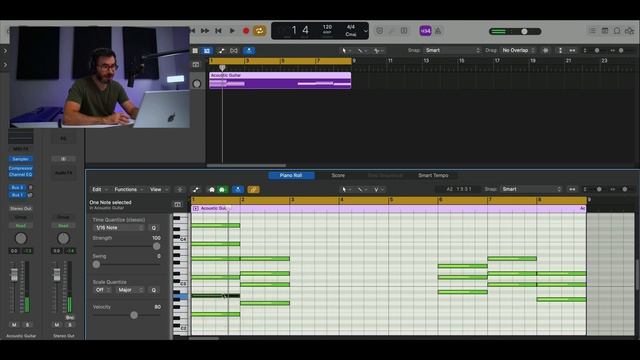Click the red Record button

(246, 31)
